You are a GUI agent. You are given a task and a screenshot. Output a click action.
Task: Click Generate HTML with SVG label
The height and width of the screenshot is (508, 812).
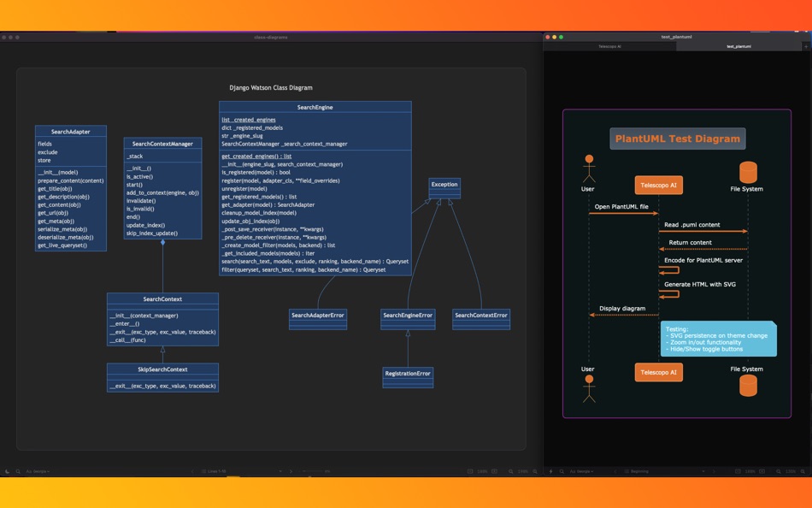(700, 284)
